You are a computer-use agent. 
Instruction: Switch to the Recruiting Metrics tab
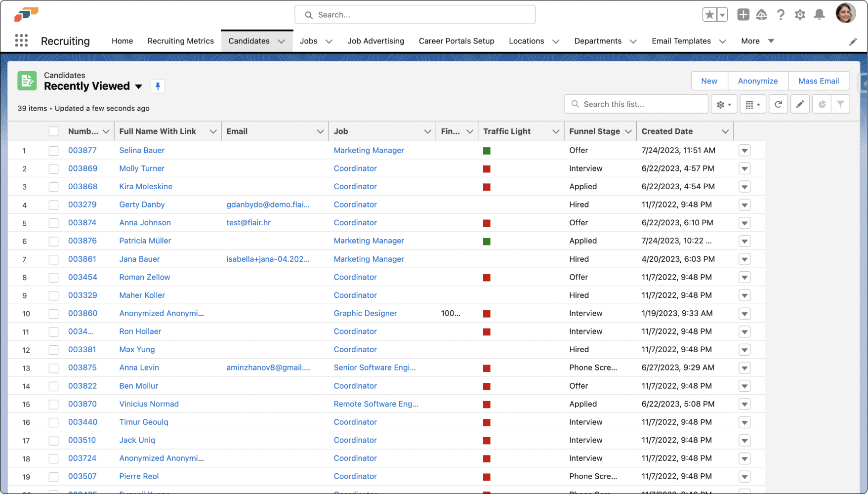tap(180, 41)
